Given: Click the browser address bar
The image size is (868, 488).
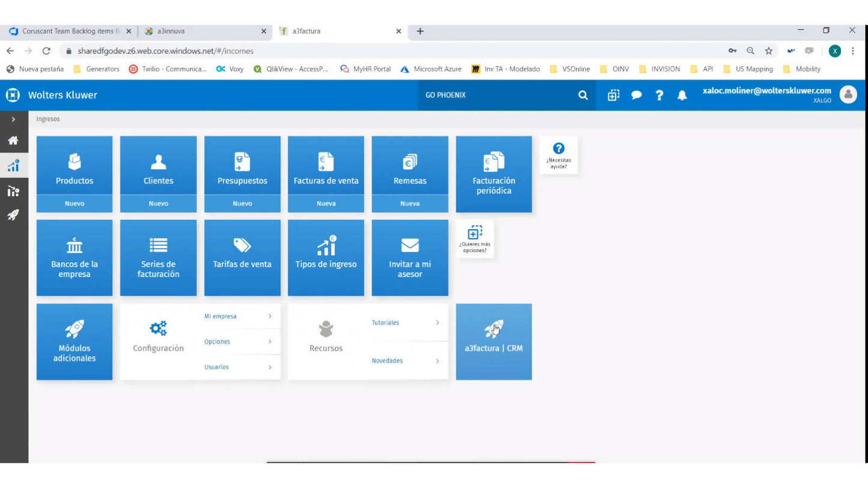Looking at the screenshot, I should [390, 51].
